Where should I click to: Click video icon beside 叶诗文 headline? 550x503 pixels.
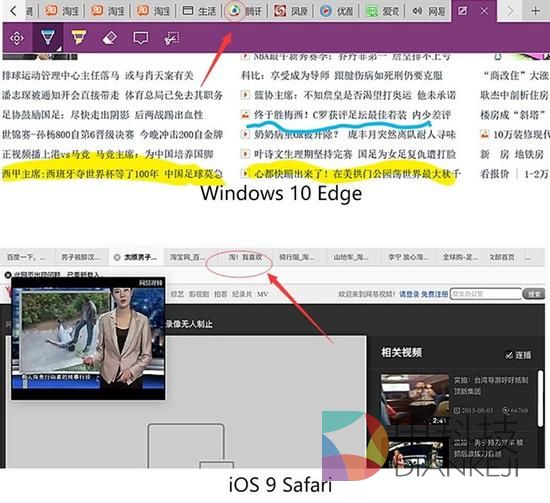[245, 154]
